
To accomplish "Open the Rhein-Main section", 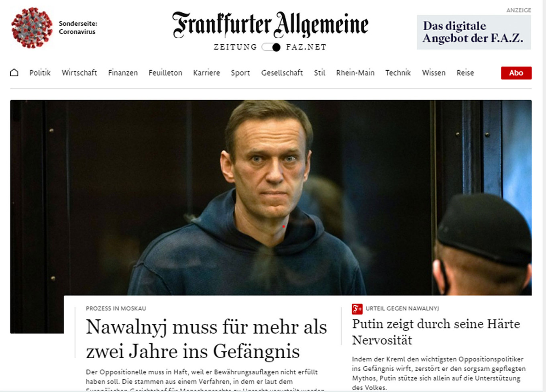I will [355, 73].
